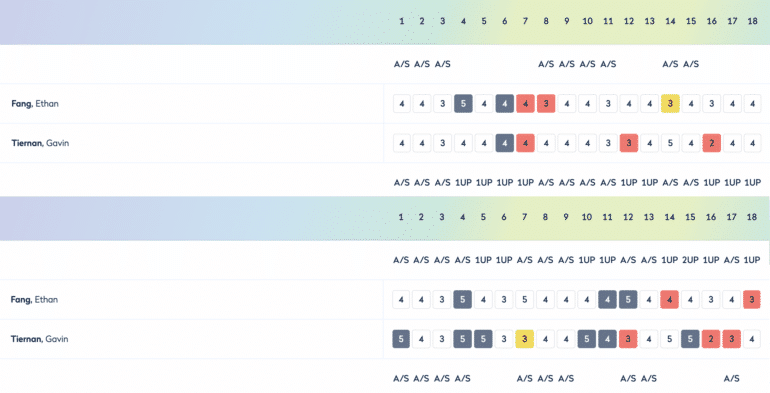Click Fang's red 4 on hole 14, bottom scorecard

[x=669, y=300]
